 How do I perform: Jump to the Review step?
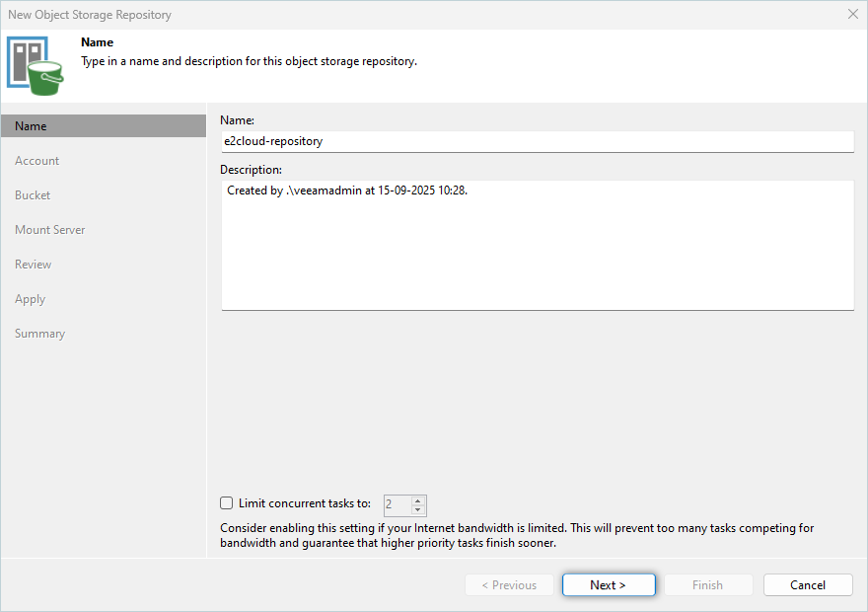tap(33, 265)
